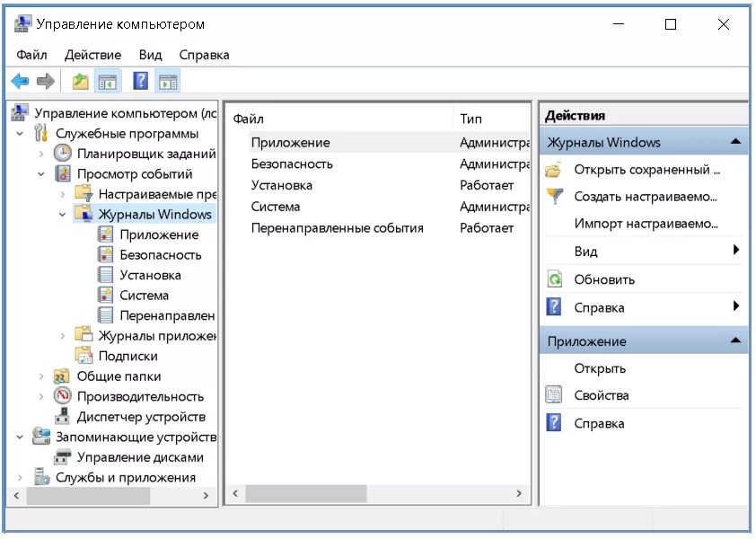Click the center pane scroll-left arrow

pyautogui.click(x=235, y=493)
